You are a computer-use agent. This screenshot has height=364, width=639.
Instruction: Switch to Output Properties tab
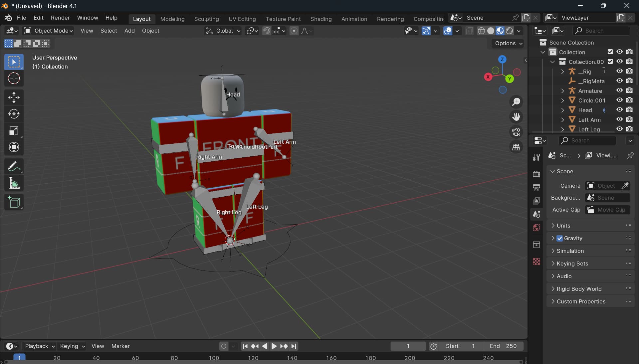click(536, 187)
